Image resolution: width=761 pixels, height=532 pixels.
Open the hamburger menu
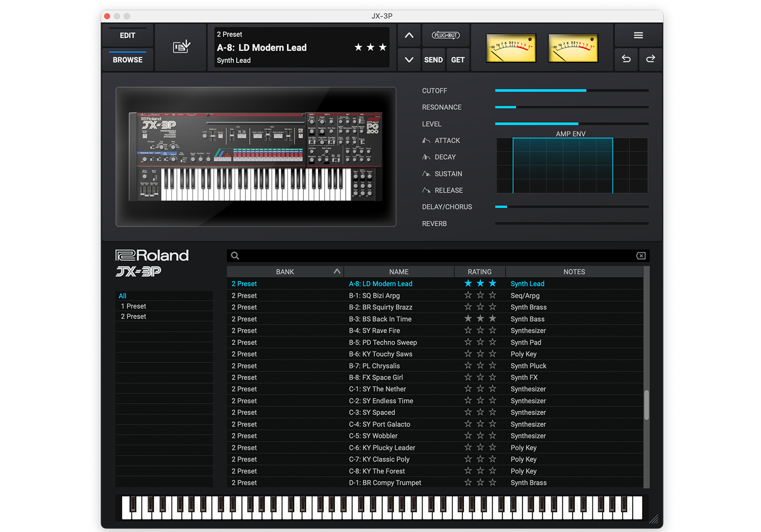[638, 36]
